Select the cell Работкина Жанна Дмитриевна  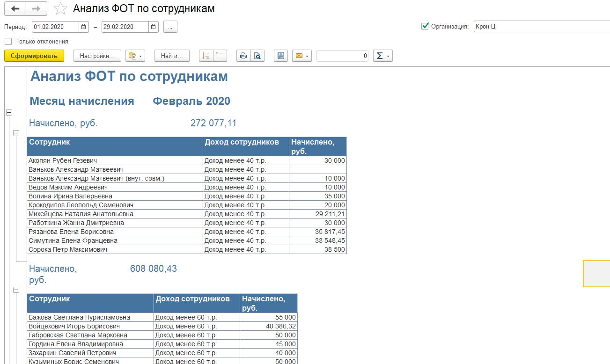(115, 223)
